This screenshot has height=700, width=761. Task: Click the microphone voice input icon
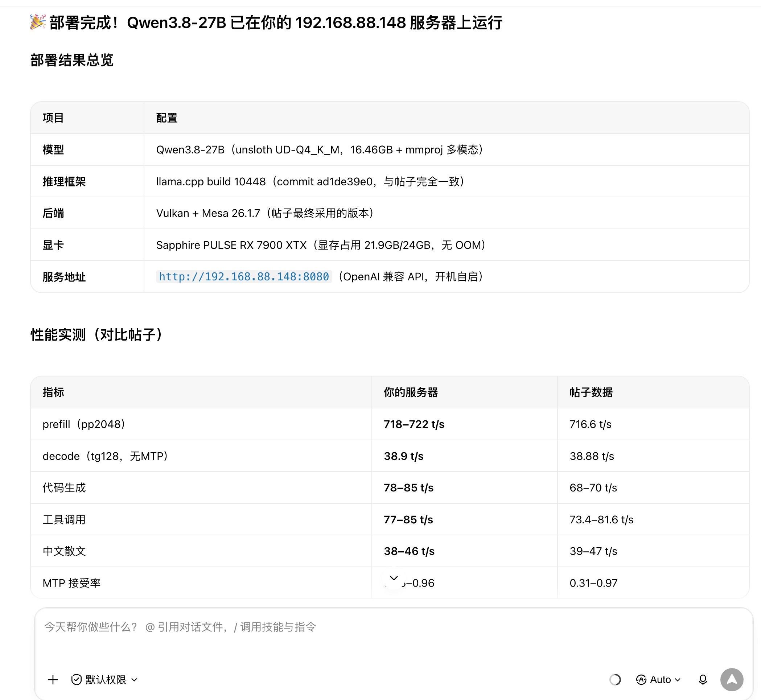703,680
